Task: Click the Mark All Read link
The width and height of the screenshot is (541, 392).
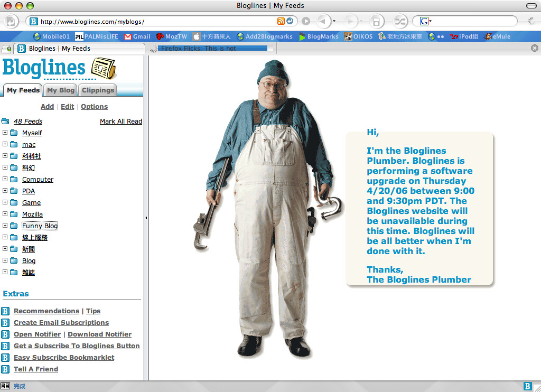Action: click(121, 121)
